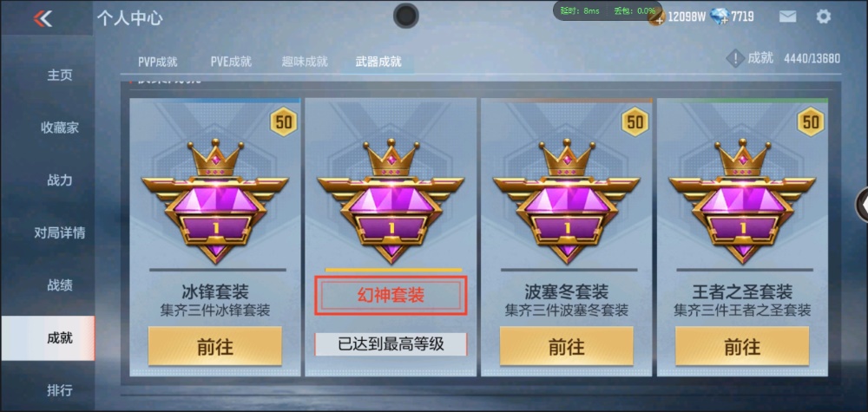
Task: Open the settings gear icon
Action: coord(824,16)
